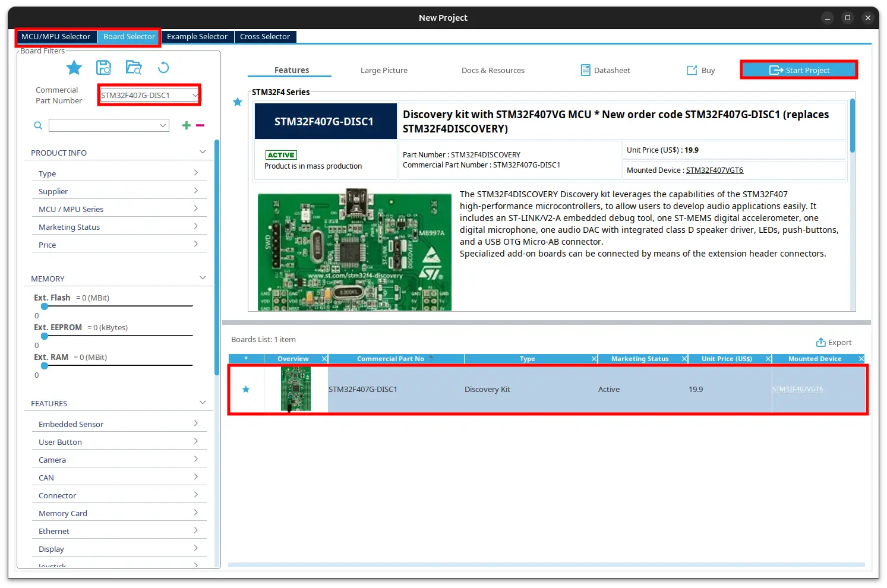Collapse the PRODUCT INFO section
The image size is (887, 588).
point(203,152)
